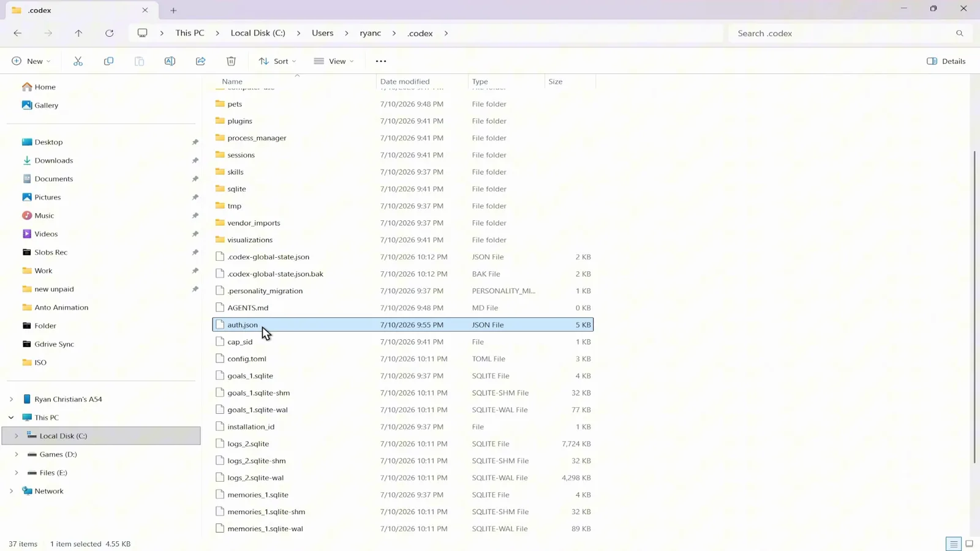Viewport: 980px width, 551px height.
Task: Sort by the Date modified column header
Action: pos(422,81)
